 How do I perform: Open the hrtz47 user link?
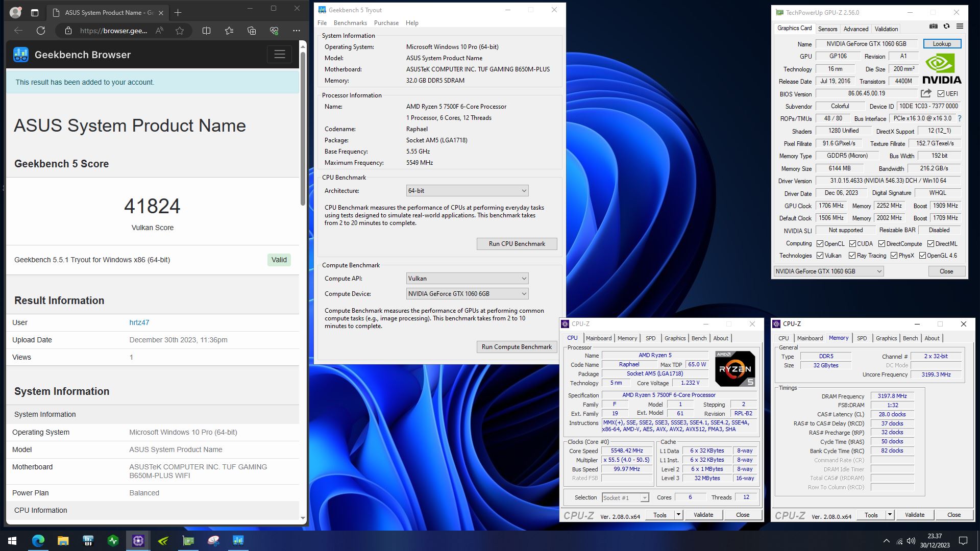pyautogui.click(x=139, y=322)
